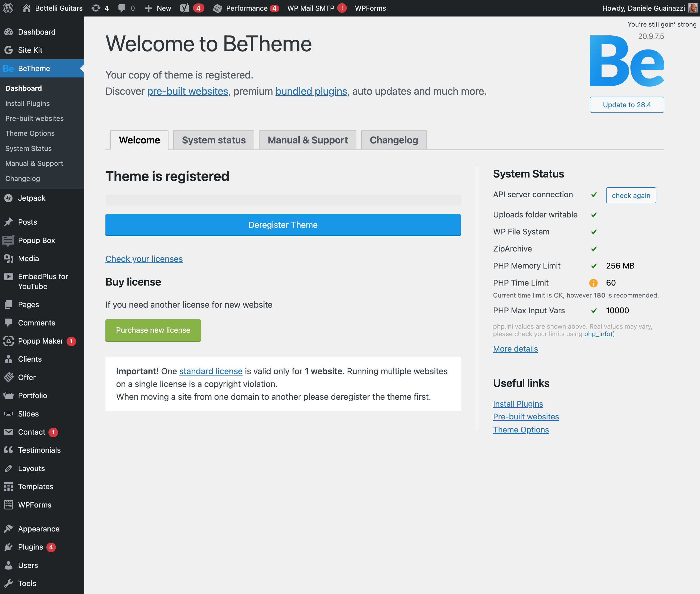The height and width of the screenshot is (594, 700).
Task: Click the Jetpack sidebar icon
Action: pos(9,198)
